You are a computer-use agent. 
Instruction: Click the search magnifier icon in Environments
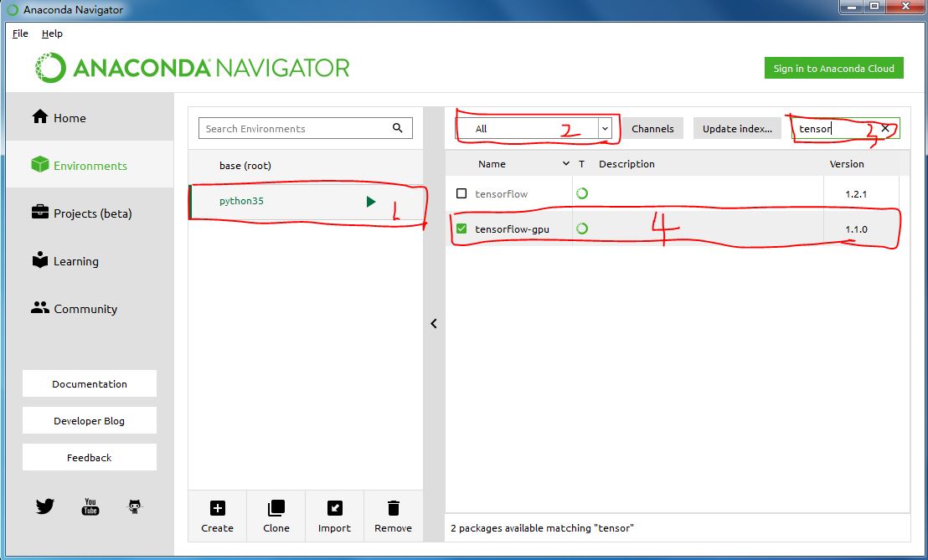397,128
